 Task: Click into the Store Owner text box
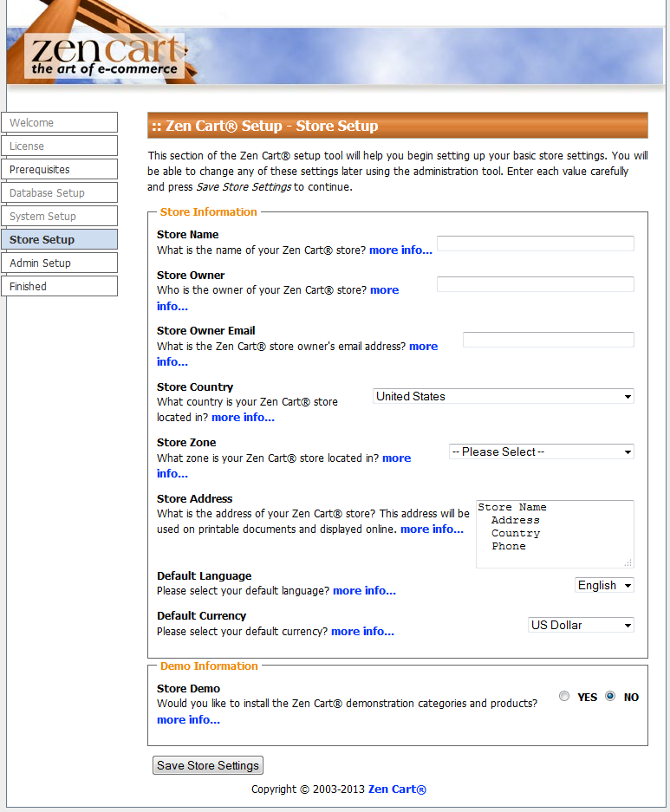click(x=536, y=283)
